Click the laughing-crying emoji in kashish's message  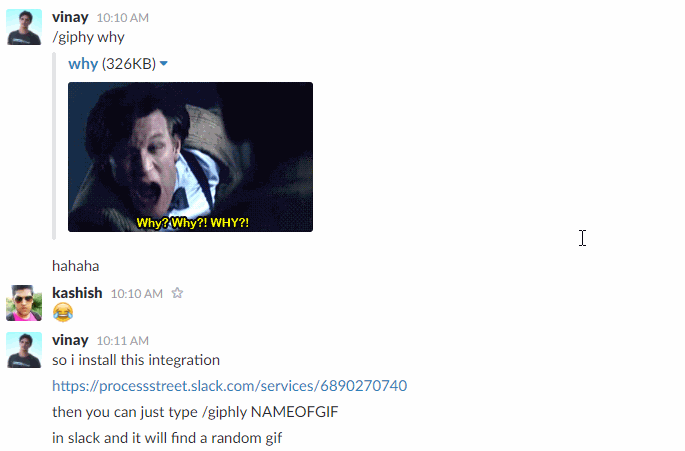point(63,312)
